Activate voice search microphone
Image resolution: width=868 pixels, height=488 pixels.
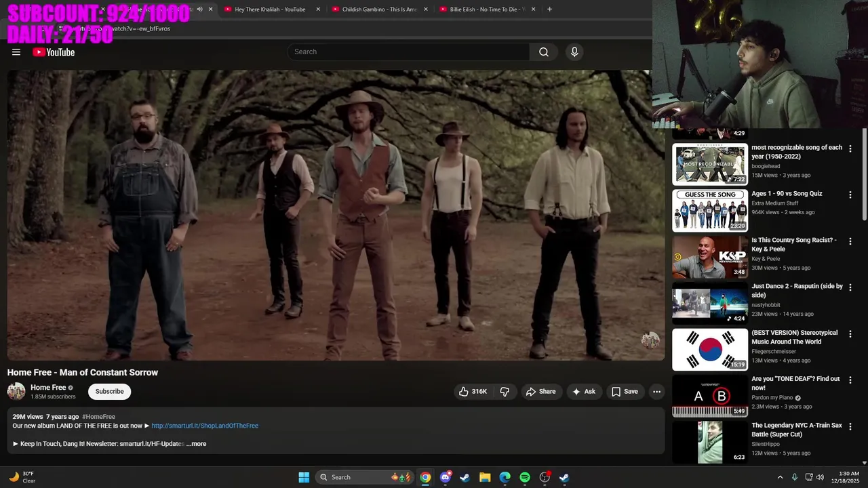pyautogui.click(x=574, y=52)
